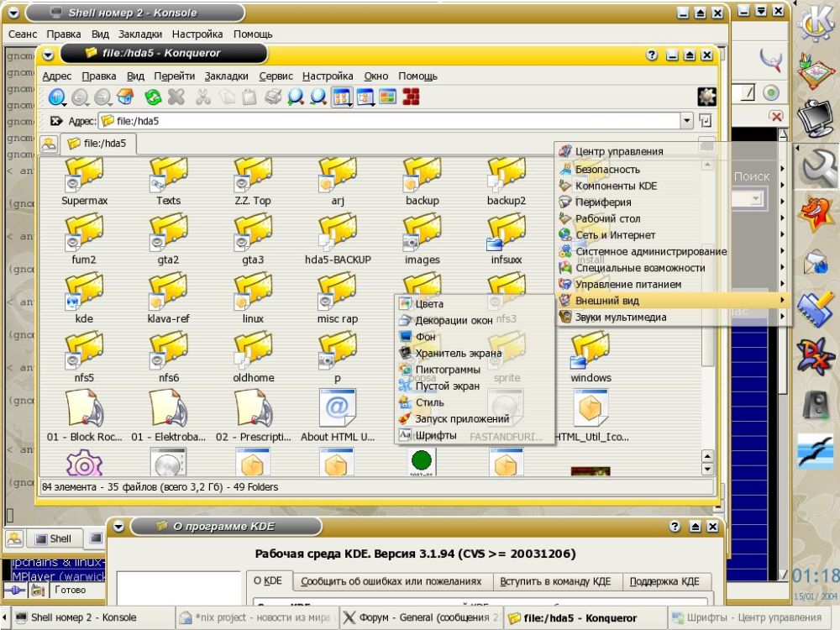
Task: Open the hda5-BACKUP folder
Action: tap(338, 240)
